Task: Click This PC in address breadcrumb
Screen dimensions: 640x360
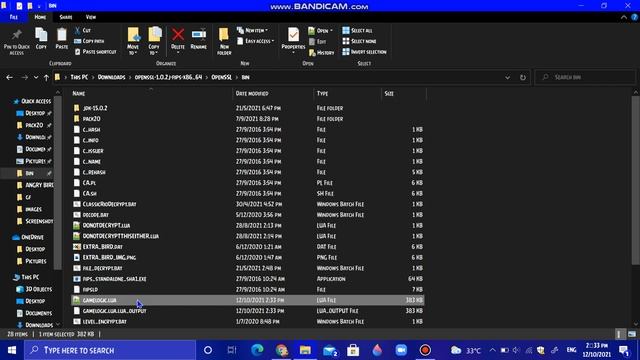Action: (79, 77)
